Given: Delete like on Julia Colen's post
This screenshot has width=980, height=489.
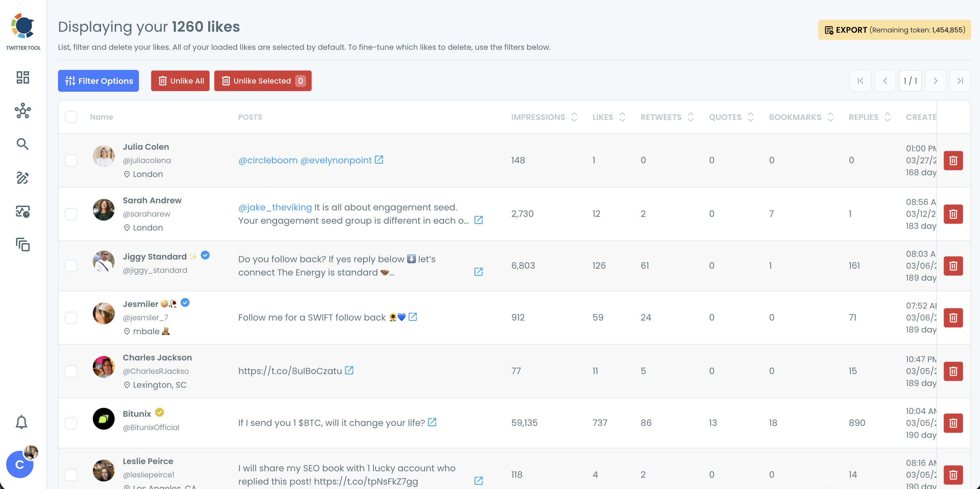Looking at the screenshot, I should coord(953,161).
